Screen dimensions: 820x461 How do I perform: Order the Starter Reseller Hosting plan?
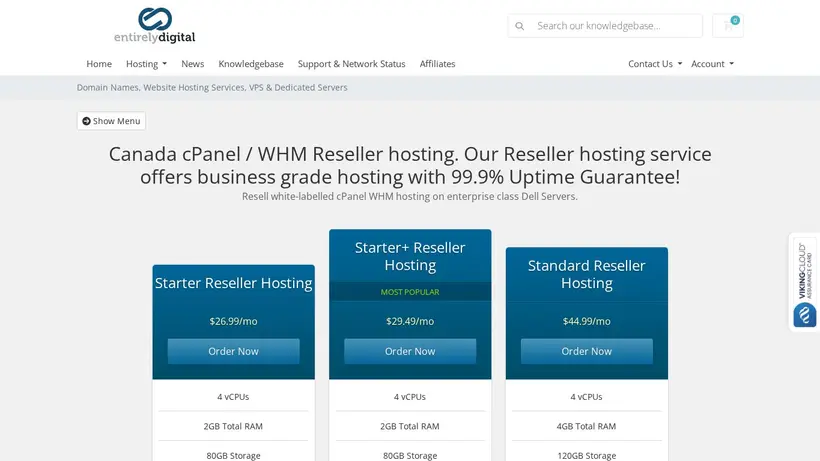233,351
